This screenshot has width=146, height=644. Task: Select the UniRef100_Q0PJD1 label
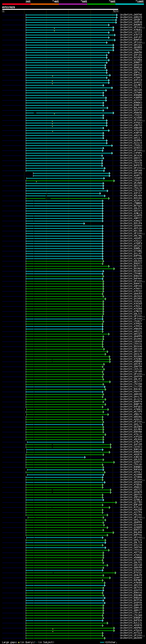tap(131, 55)
